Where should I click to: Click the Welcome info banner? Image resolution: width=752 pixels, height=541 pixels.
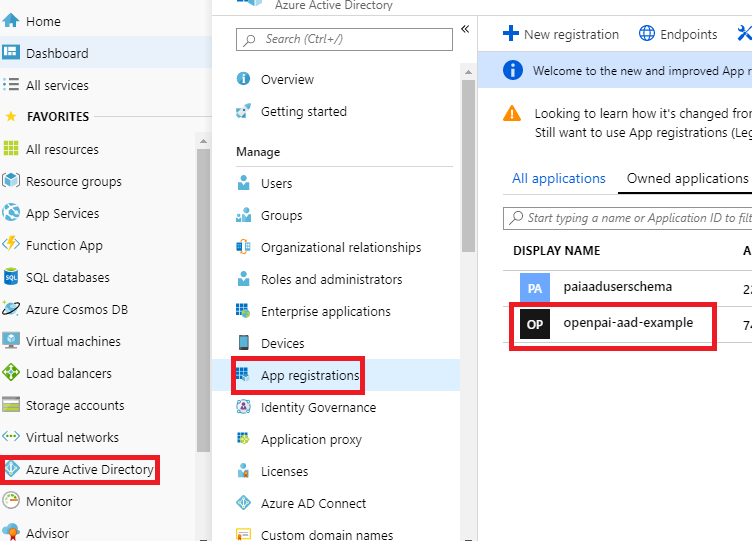click(615, 71)
